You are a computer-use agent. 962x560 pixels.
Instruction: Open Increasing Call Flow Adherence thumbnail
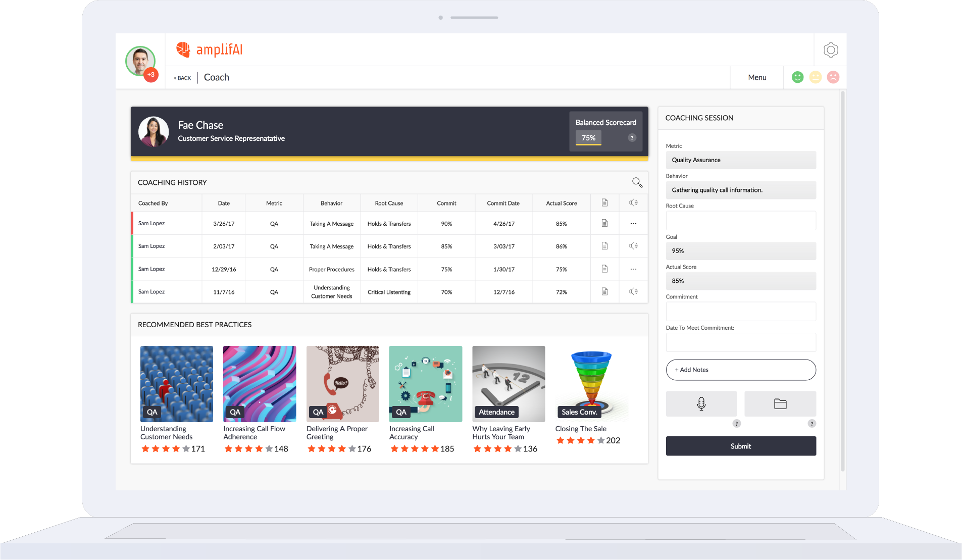point(260,384)
